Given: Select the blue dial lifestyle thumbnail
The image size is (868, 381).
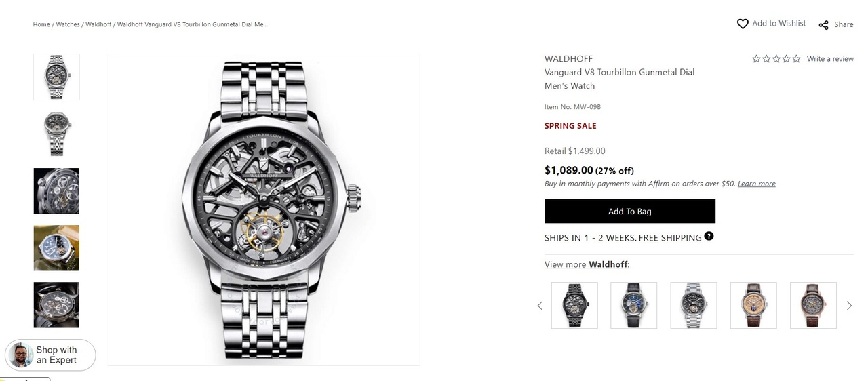Looking at the screenshot, I should (56, 247).
